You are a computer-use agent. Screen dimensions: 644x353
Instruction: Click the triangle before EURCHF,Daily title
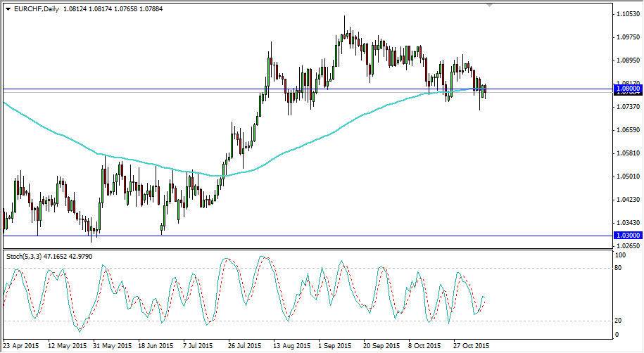(7, 7)
